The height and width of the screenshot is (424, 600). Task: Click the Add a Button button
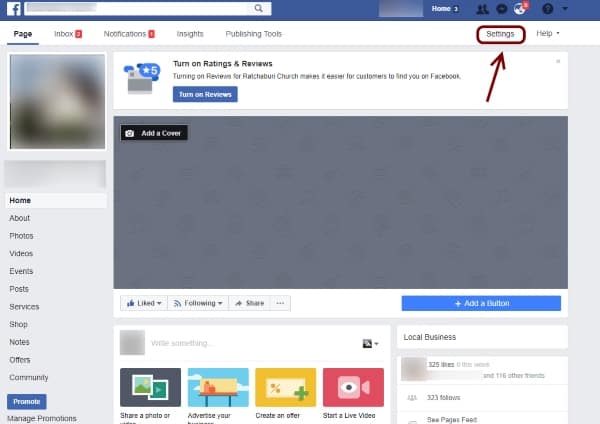[481, 303]
